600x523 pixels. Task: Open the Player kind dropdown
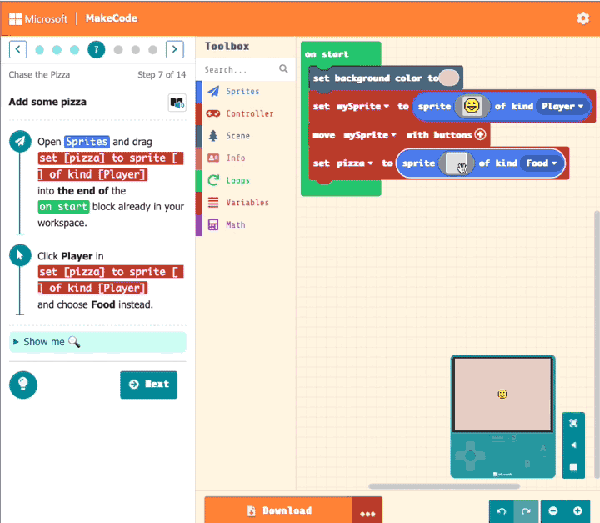tap(561, 106)
